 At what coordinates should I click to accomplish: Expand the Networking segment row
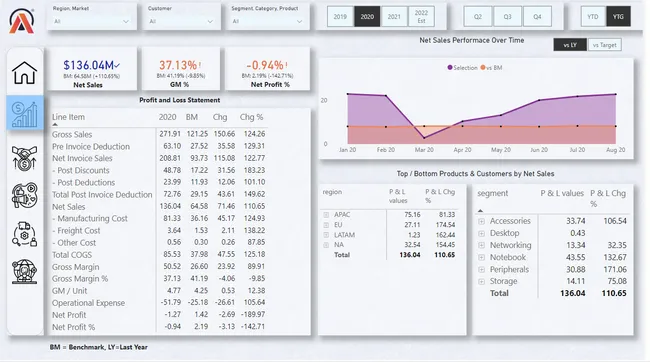481,245
